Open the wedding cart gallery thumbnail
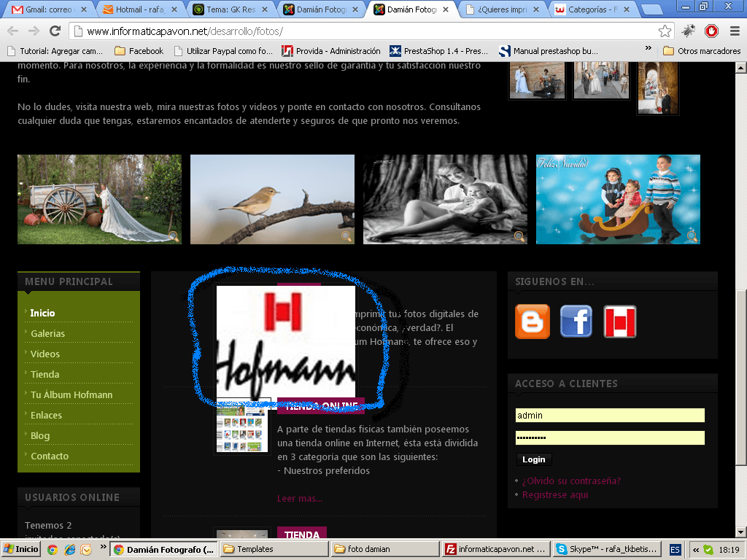The width and height of the screenshot is (747, 560). (99, 199)
